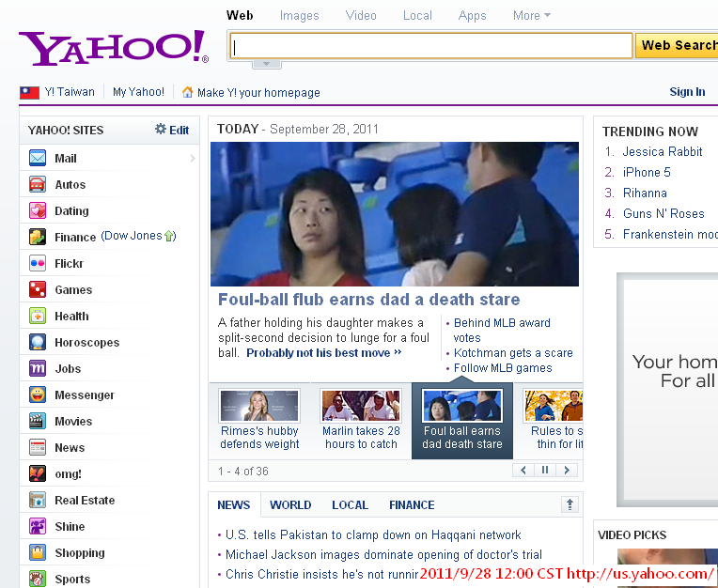This screenshot has width=718, height=588.
Task: Click the Real Estate house icon
Action: coord(38,500)
